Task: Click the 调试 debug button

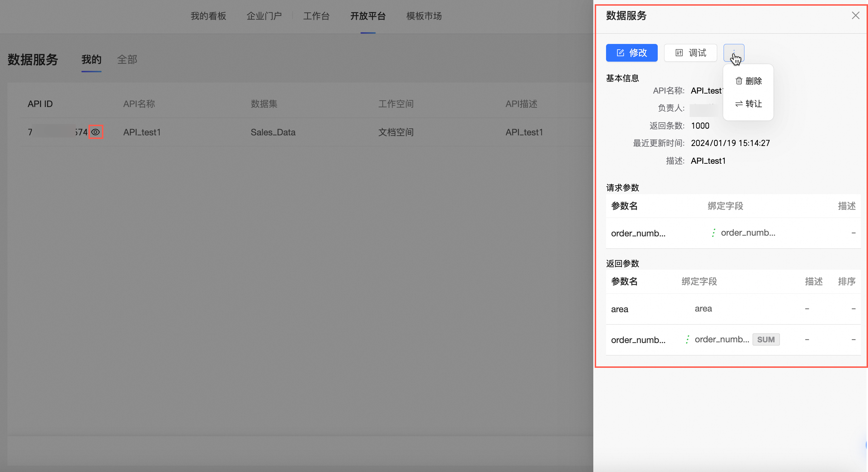Action: (x=690, y=53)
